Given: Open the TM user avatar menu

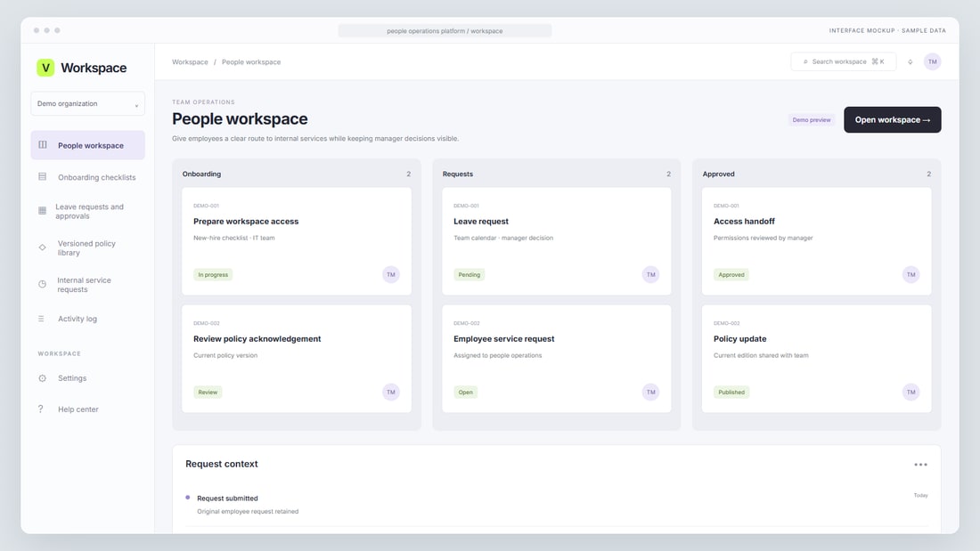Looking at the screenshot, I should coord(933,61).
